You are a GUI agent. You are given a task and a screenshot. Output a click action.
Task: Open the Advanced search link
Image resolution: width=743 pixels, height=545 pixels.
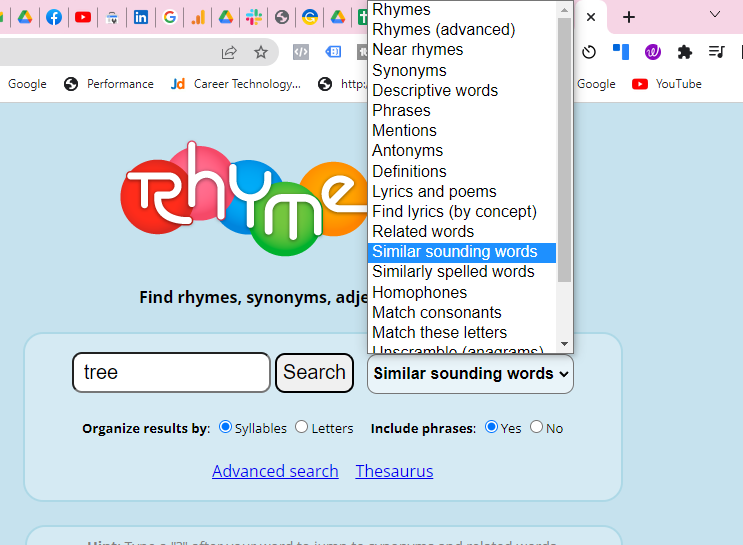275,472
